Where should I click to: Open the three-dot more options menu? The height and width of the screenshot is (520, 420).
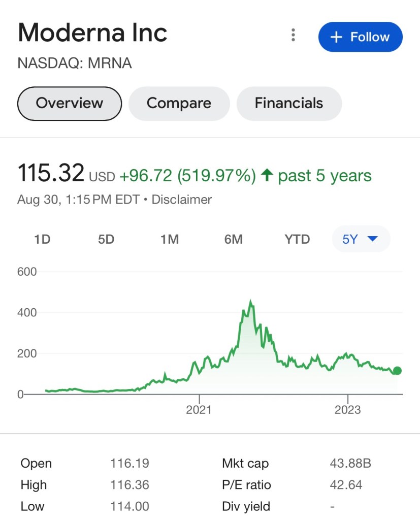point(293,35)
